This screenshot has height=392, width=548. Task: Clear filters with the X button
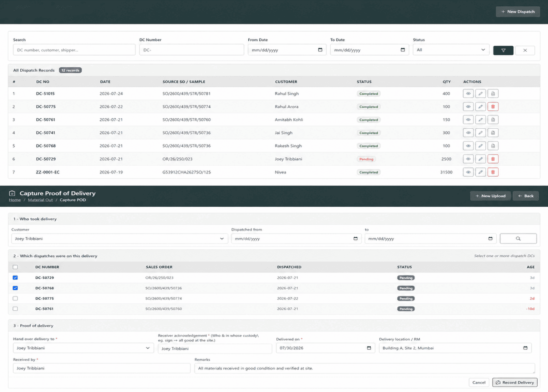pyautogui.click(x=525, y=50)
